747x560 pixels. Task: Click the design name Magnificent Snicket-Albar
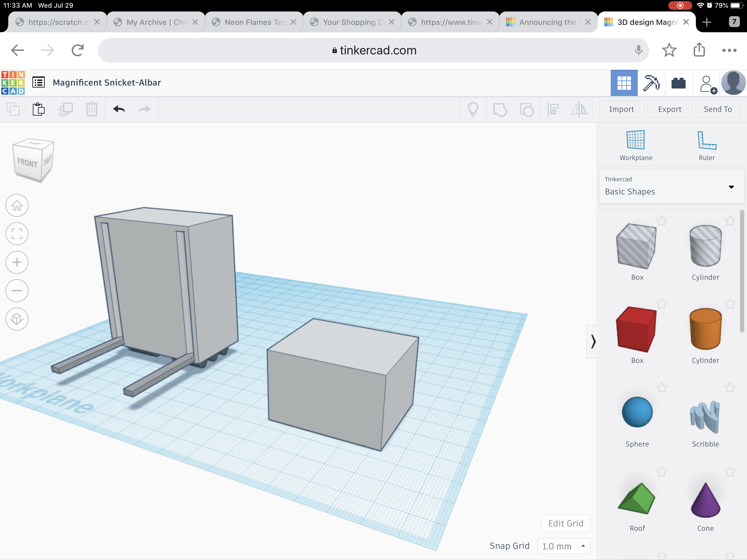pos(107,82)
